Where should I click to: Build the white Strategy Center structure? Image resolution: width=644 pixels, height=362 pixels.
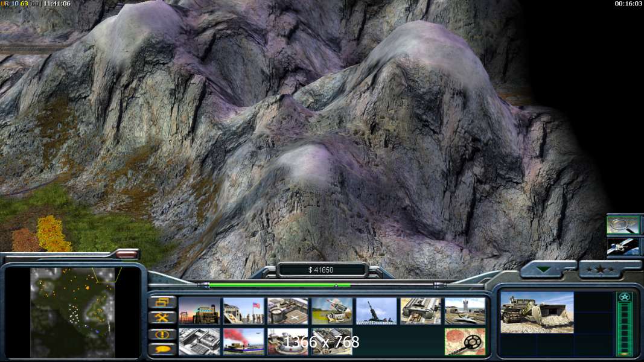point(199,341)
